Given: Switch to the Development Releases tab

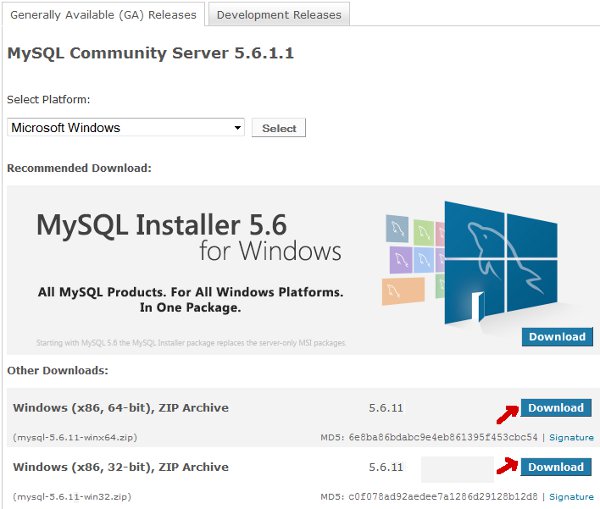Looking at the screenshot, I should 279,14.
